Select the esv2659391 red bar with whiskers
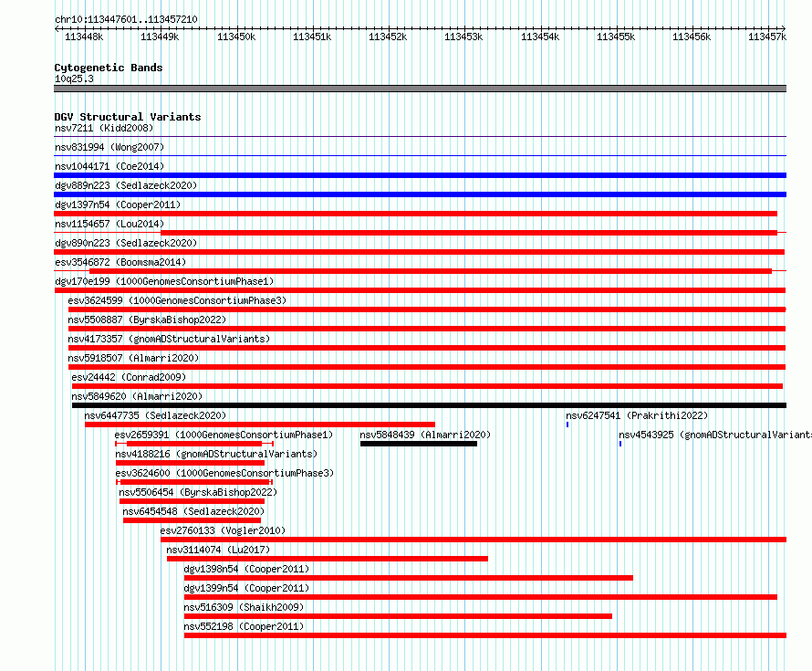The image size is (812, 671). click(194, 444)
